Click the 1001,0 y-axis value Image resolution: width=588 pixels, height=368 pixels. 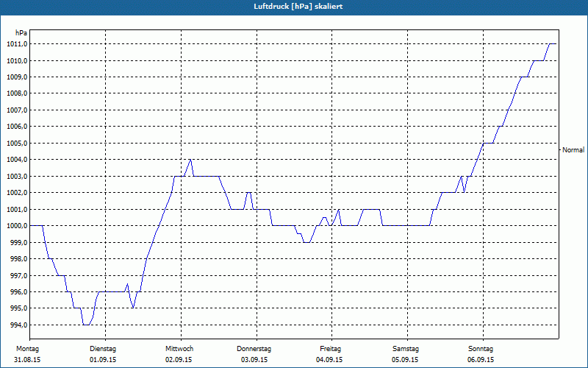(x=16, y=209)
